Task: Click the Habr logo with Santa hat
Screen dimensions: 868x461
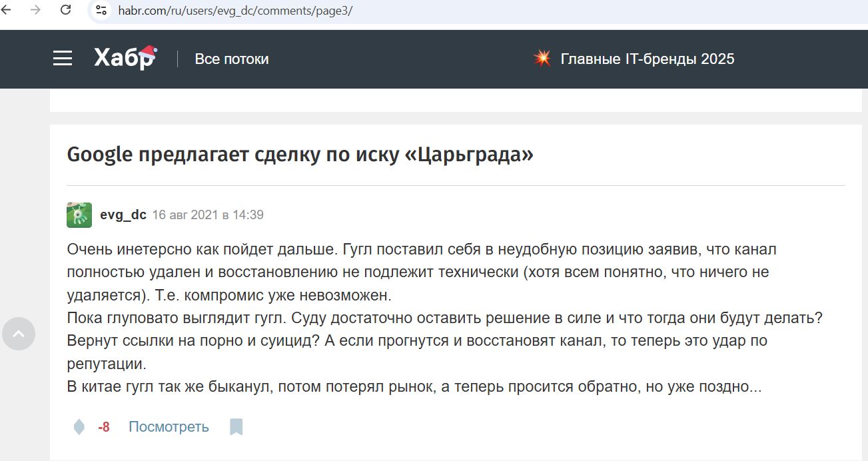Action: [x=123, y=58]
